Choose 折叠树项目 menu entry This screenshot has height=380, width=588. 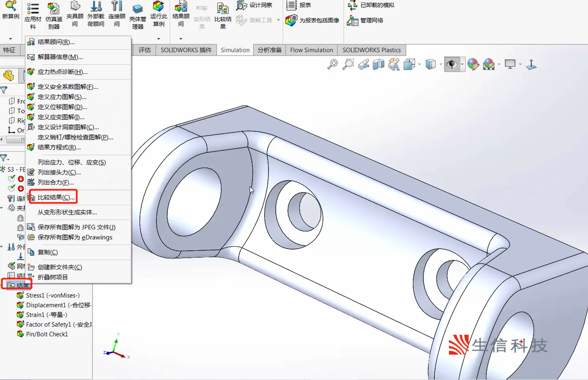pyautogui.click(x=78, y=277)
